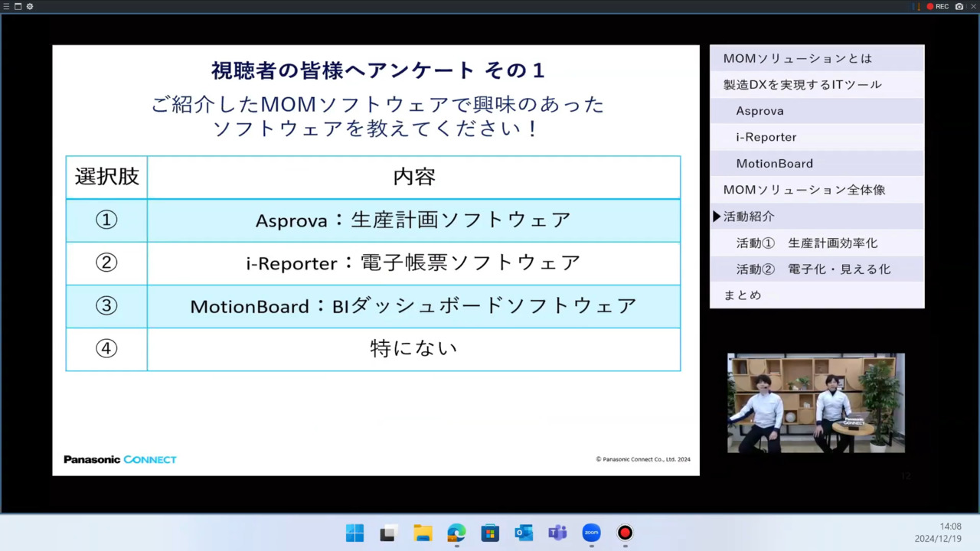Click the 選択肢 table header
Image resolution: width=980 pixels, height=551 pixels.
click(x=106, y=177)
